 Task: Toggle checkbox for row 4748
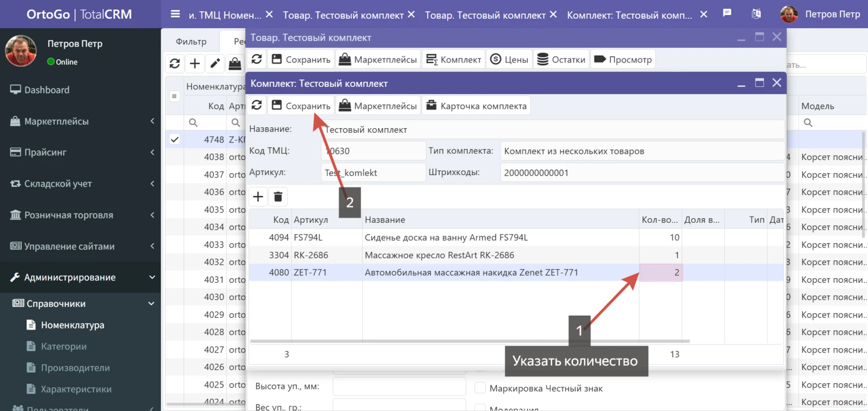point(175,139)
